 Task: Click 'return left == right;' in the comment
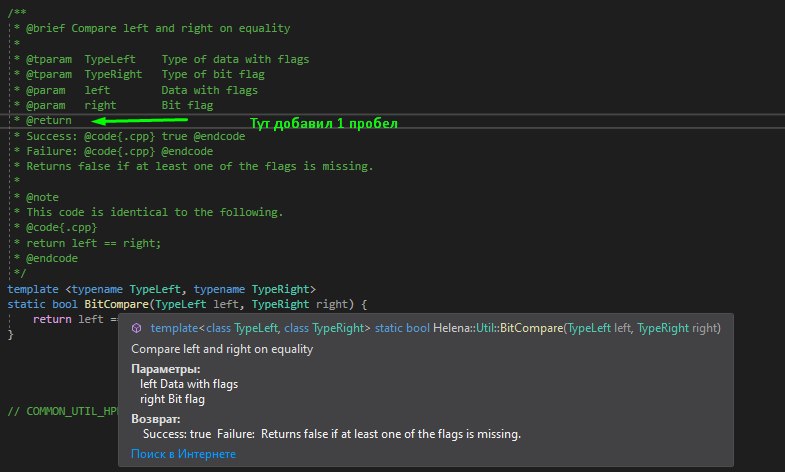point(94,243)
